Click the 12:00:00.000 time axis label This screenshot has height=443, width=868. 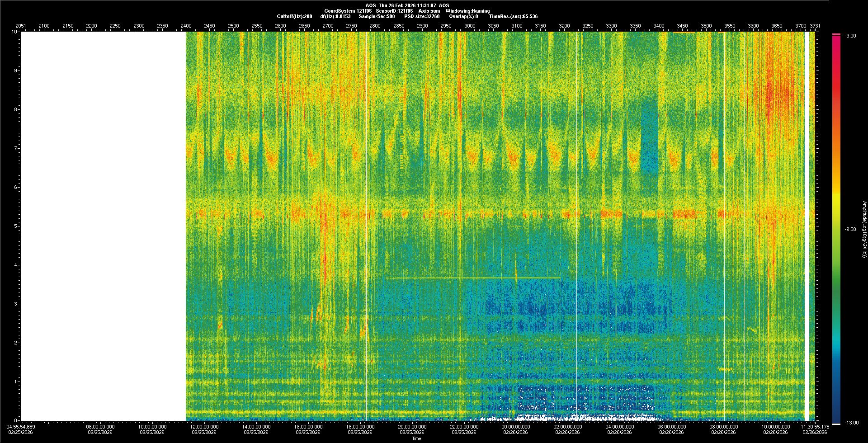[204, 426]
